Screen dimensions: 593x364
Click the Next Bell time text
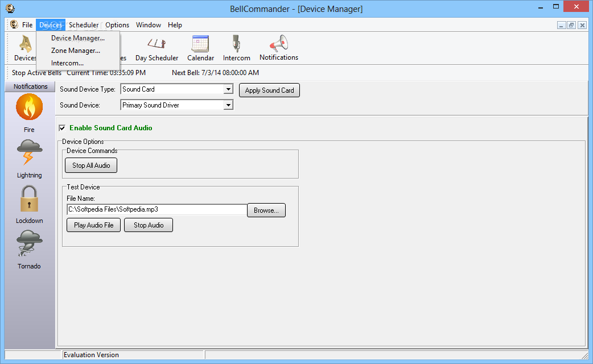click(216, 73)
